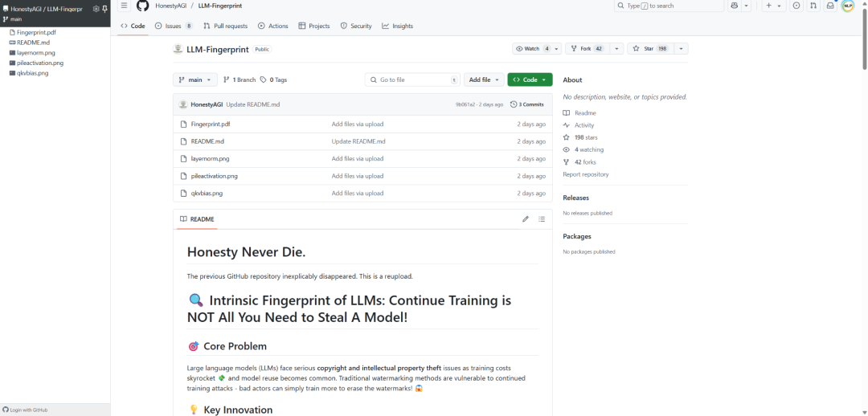View the 1 Branch link

pyautogui.click(x=240, y=80)
